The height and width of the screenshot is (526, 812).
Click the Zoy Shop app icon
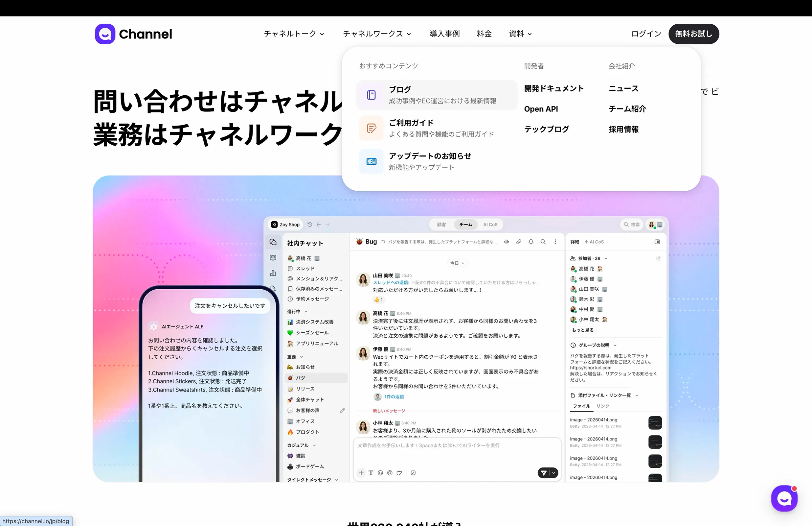pyautogui.click(x=274, y=225)
